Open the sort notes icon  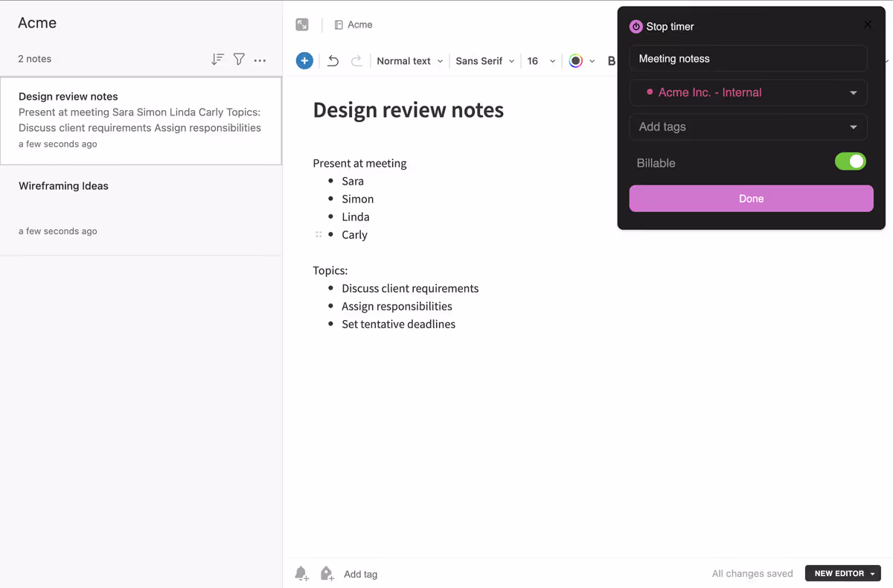pos(217,60)
